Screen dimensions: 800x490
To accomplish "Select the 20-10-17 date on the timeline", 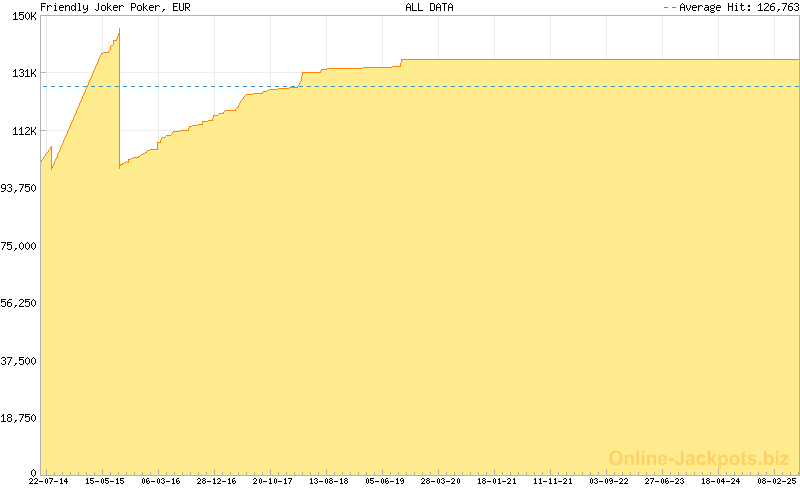I will 272,481.
